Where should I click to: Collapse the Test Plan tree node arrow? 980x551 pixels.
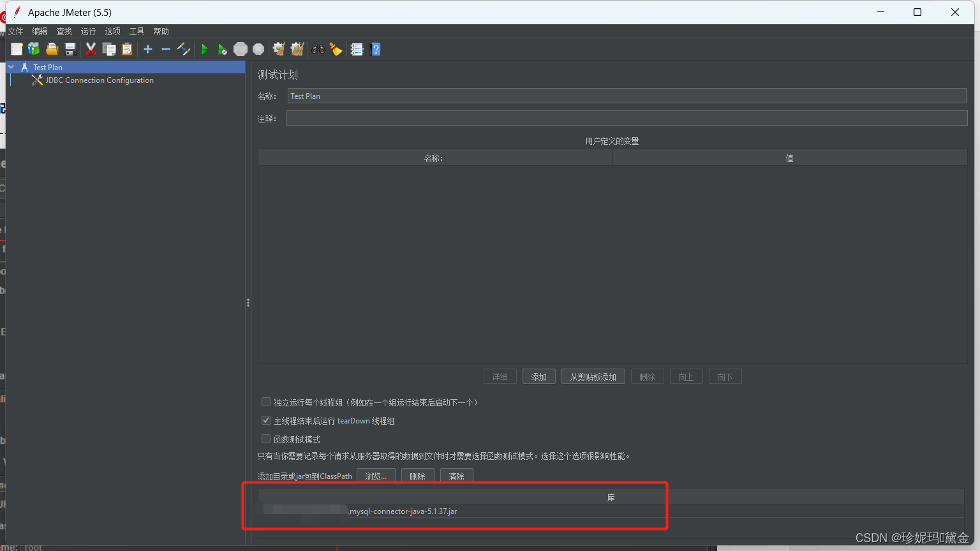(11, 67)
